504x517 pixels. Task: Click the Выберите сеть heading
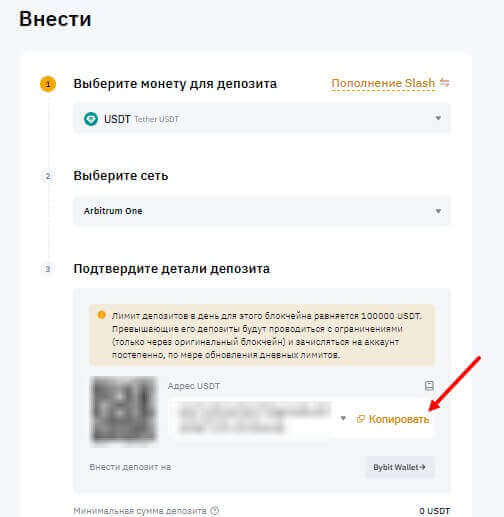pyautogui.click(x=121, y=176)
